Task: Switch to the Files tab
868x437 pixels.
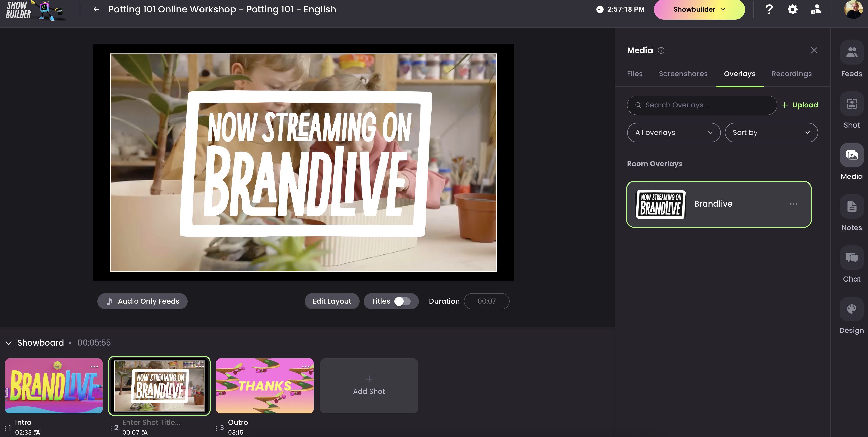Action: coord(635,74)
